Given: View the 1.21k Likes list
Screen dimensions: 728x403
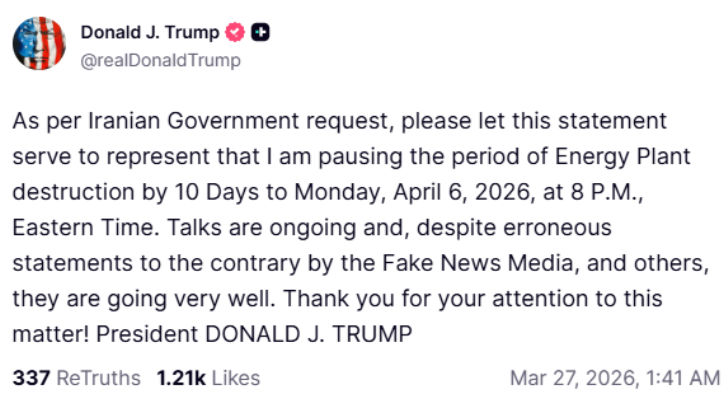Looking at the screenshot, I should (x=208, y=378).
